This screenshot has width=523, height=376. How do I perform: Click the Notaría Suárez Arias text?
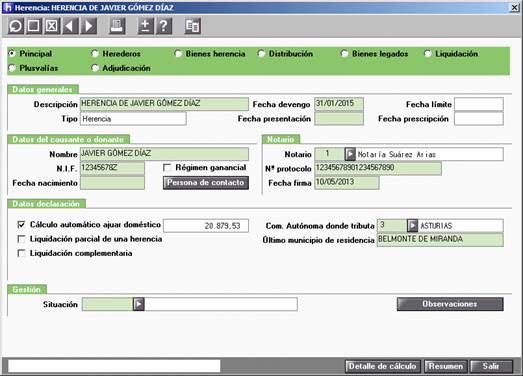point(397,154)
